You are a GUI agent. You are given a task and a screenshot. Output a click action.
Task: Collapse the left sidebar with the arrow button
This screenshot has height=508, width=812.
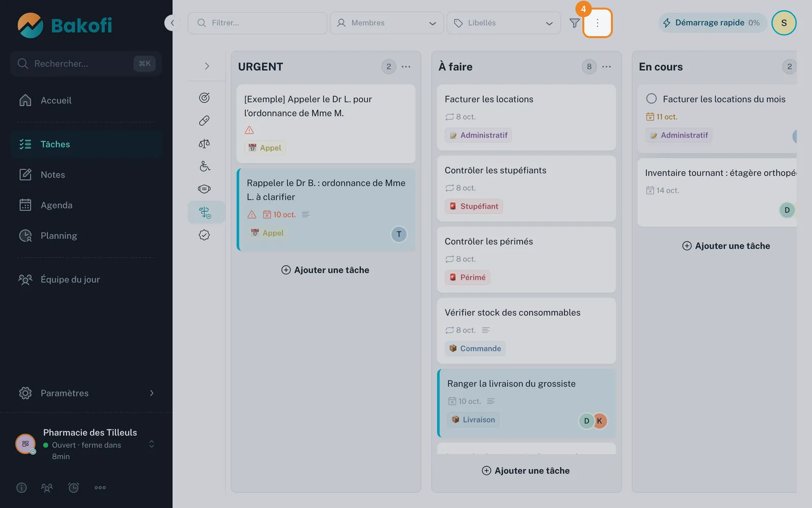click(172, 23)
